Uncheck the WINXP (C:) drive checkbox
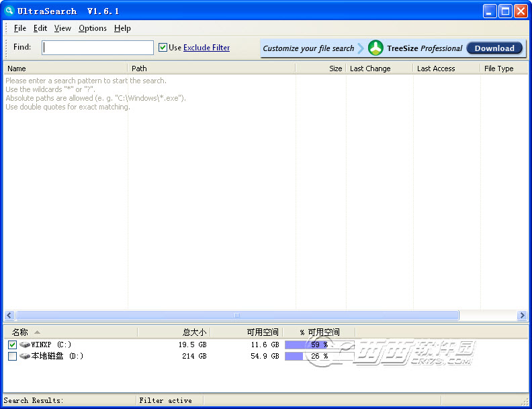532x409 pixels. pos(12,345)
